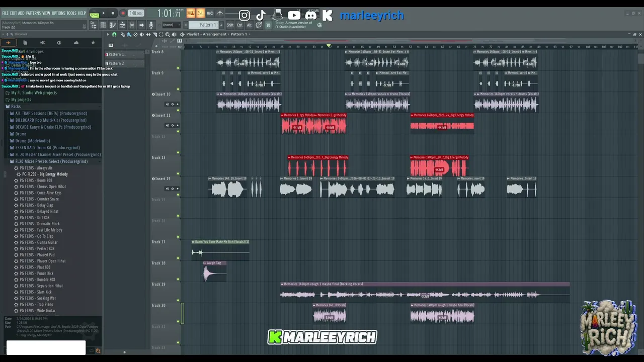The image size is (644, 362).
Task: Select the zoom tool in playlist
Action: tap(168, 34)
